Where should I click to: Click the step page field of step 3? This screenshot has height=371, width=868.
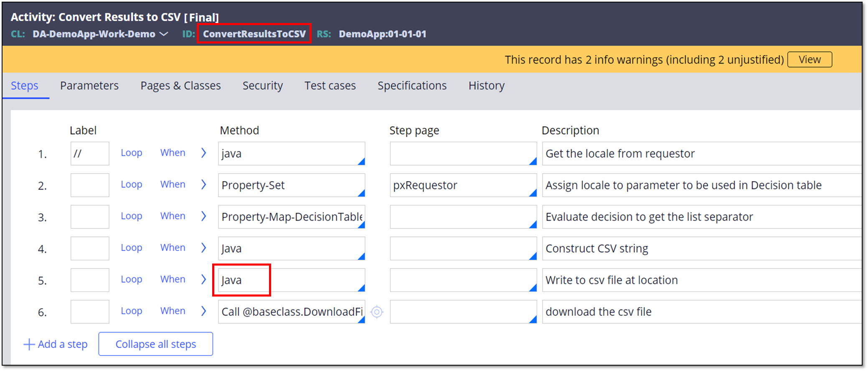coord(463,217)
